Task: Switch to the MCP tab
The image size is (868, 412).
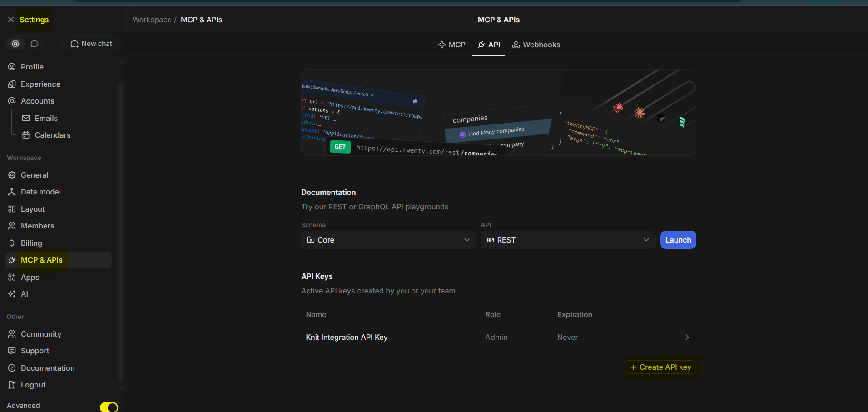Action: [451, 45]
